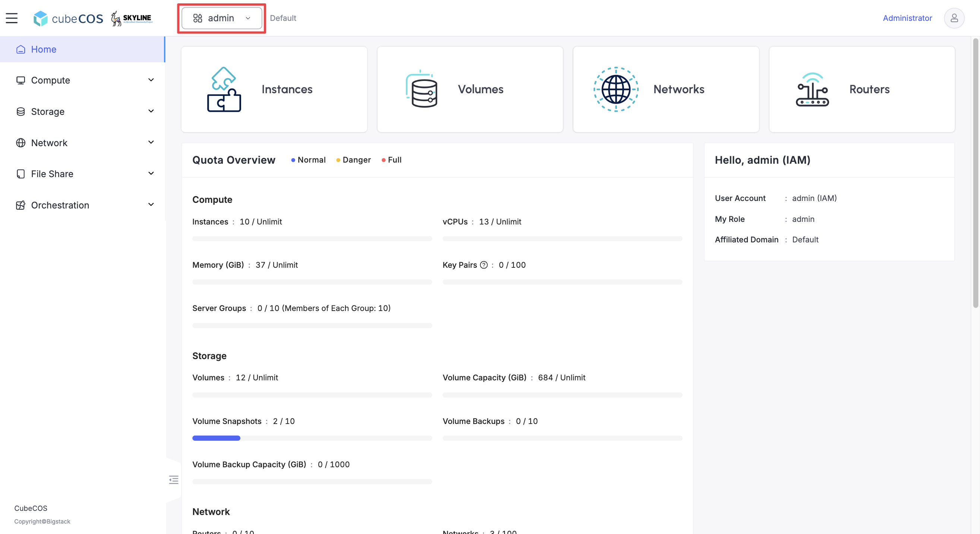Expand the Compute chevron
The height and width of the screenshot is (534, 980).
(151, 80)
